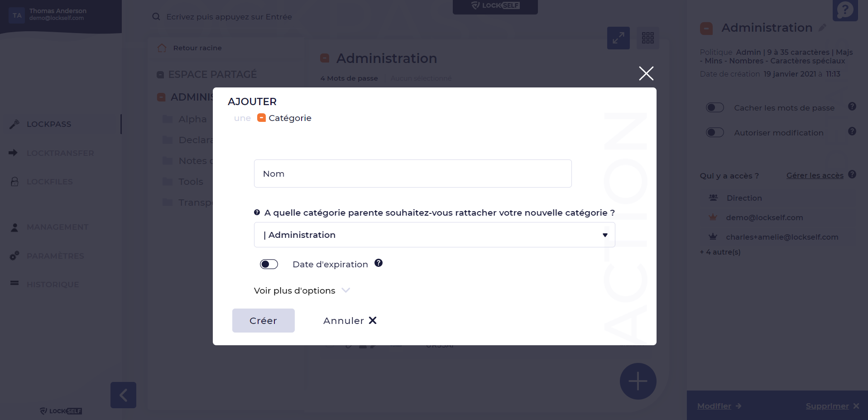The height and width of the screenshot is (420, 868).
Task: Toggle the Date d'expiration switch
Action: point(269,264)
